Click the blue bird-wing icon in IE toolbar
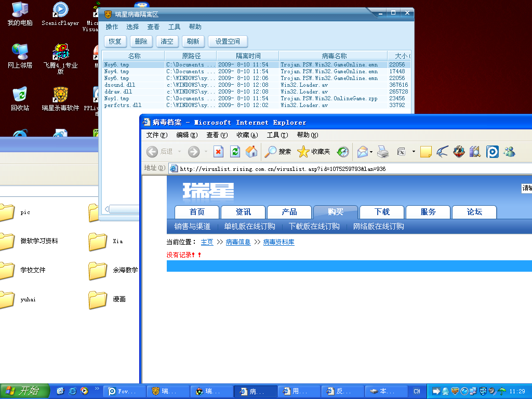 point(442,152)
